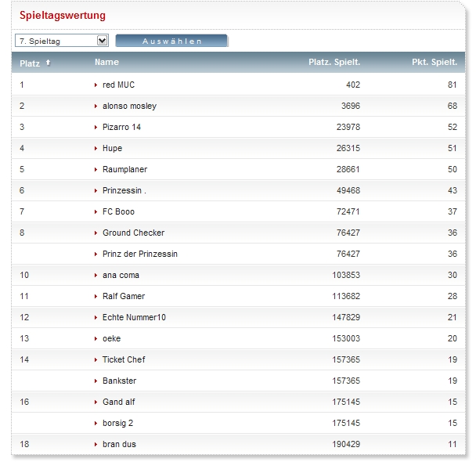
Task: Click the red arrow icon before FC Booo
Action: click(x=96, y=211)
